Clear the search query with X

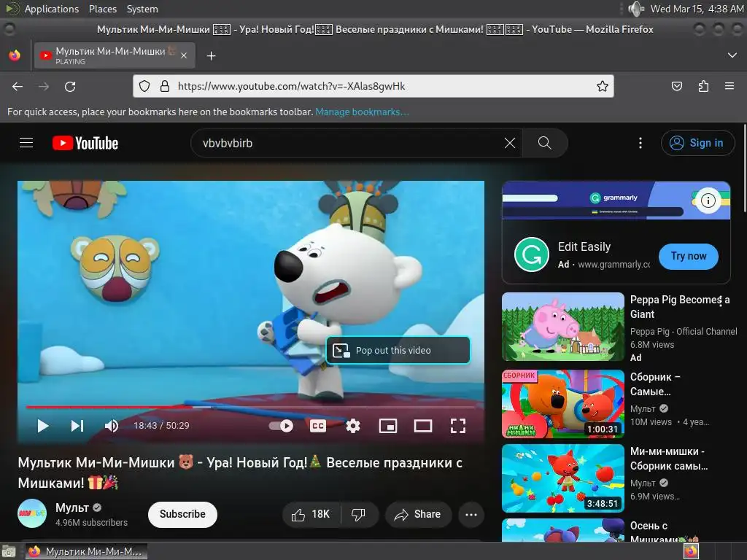pyautogui.click(x=510, y=143)
